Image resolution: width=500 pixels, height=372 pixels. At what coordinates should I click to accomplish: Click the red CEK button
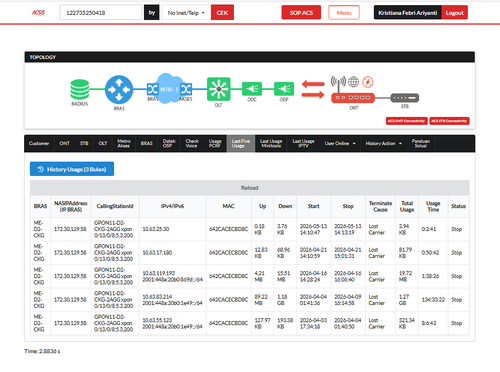tap(222, 13)
